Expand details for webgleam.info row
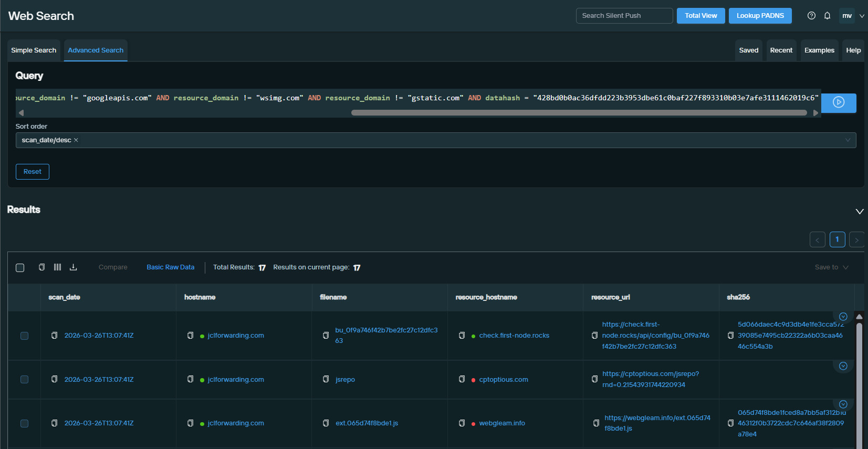The image size is (868, 449). (843, 404)
